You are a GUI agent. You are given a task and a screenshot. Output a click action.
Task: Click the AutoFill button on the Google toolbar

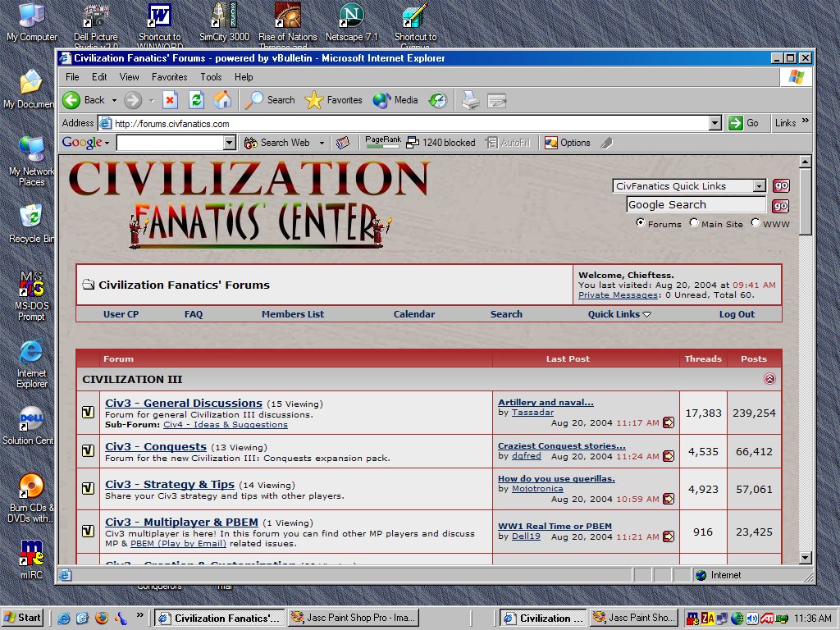pos(508,143)
